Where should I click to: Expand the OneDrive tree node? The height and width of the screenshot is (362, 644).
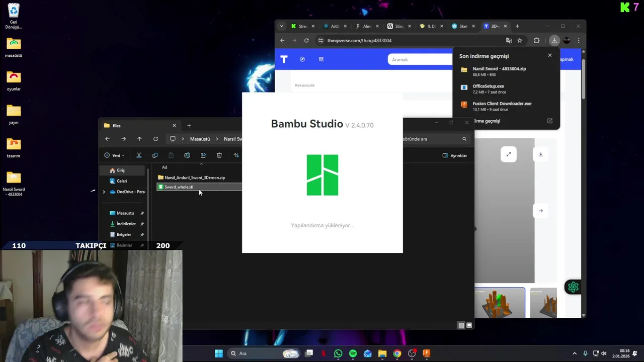coord(104,192)
